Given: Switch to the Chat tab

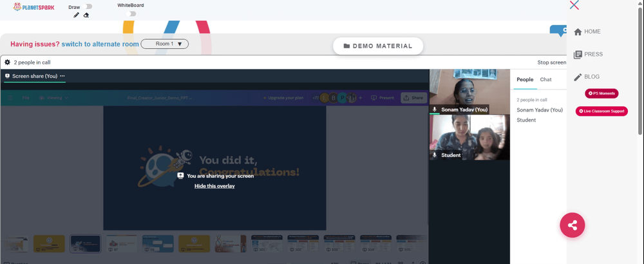Looking at the screenshot, I should point(545,80).
